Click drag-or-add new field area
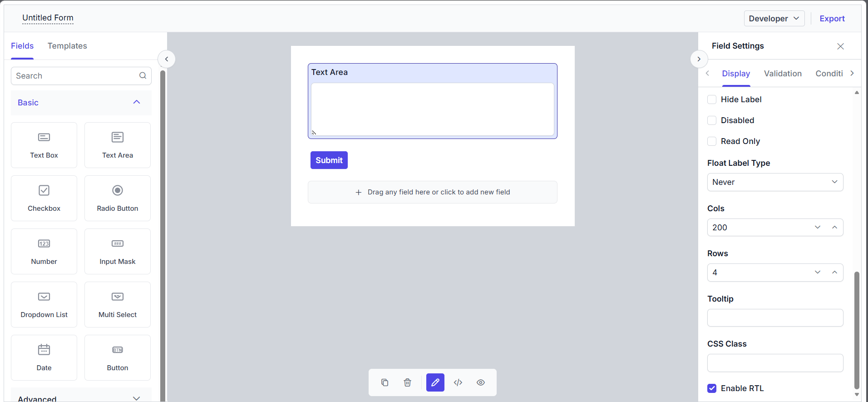868x402 pixels. click(x=433, y=192)
